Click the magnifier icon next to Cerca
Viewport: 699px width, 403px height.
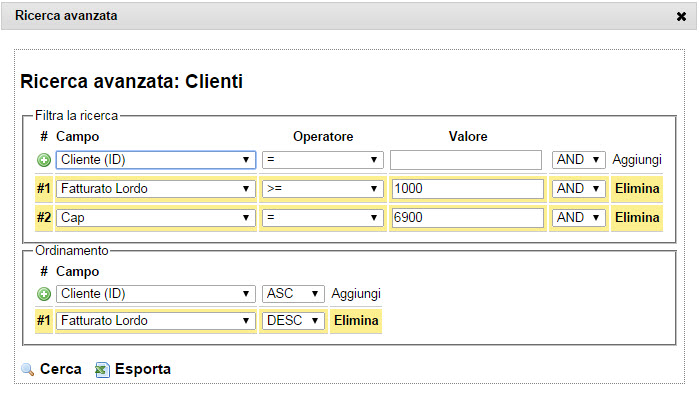point(28,370)
